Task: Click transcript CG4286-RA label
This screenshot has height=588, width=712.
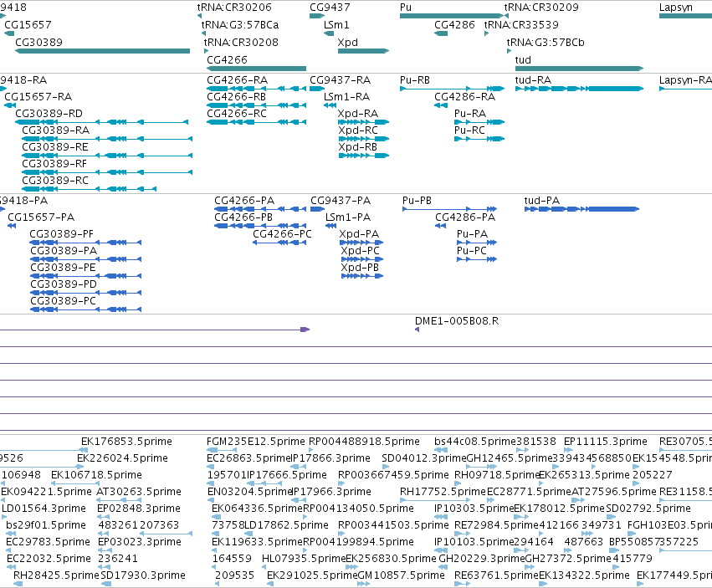Action: pos(465,97)
